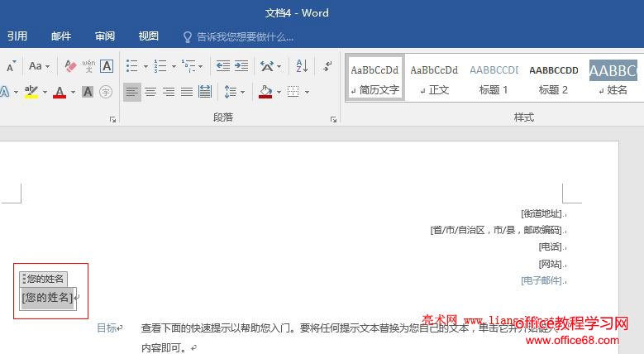Open the highlight color dropdown arrow
Viewport: 644px width, 354px height.
[x=45, y=92]
